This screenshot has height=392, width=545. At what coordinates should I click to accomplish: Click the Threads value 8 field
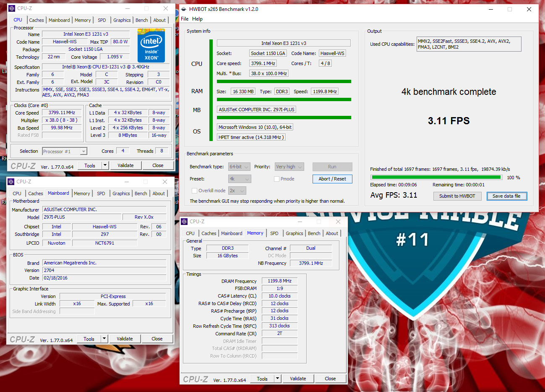(162, 151)
